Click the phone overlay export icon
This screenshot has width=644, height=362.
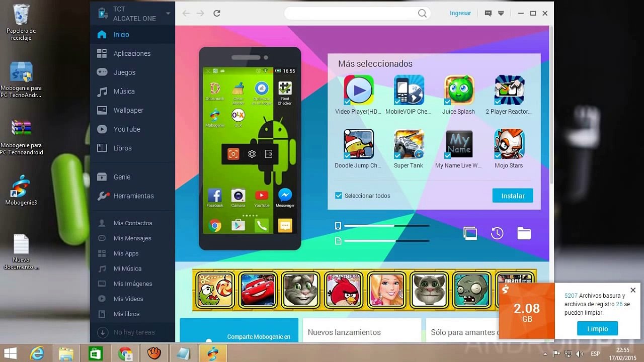click(x=269, y=154)
